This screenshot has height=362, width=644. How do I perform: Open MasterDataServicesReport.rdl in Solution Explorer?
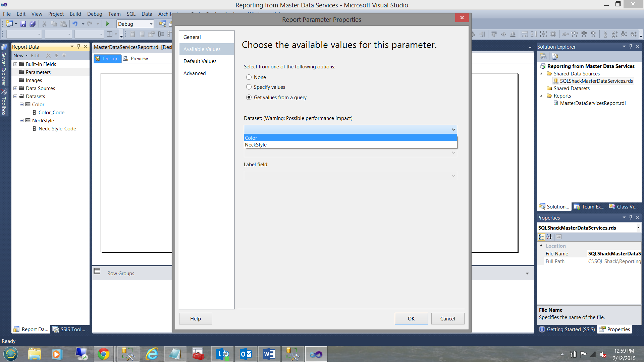click(593, 103)
